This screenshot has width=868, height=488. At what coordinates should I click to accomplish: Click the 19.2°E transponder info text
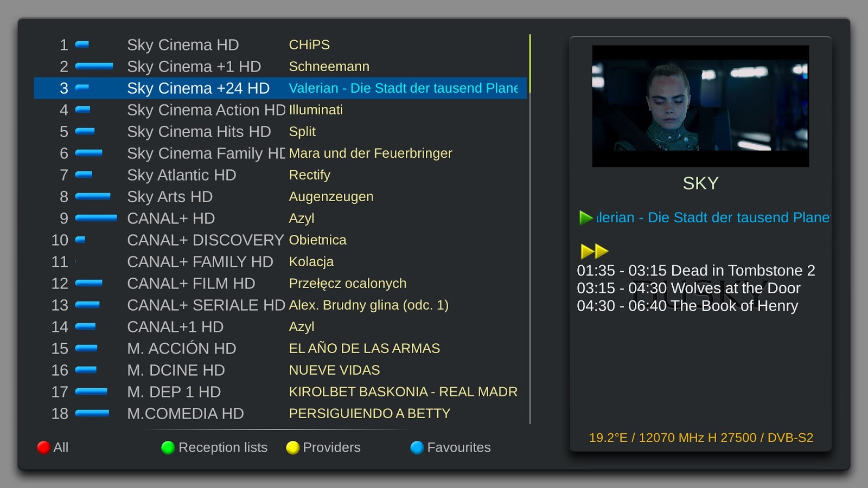coord(702,437)
